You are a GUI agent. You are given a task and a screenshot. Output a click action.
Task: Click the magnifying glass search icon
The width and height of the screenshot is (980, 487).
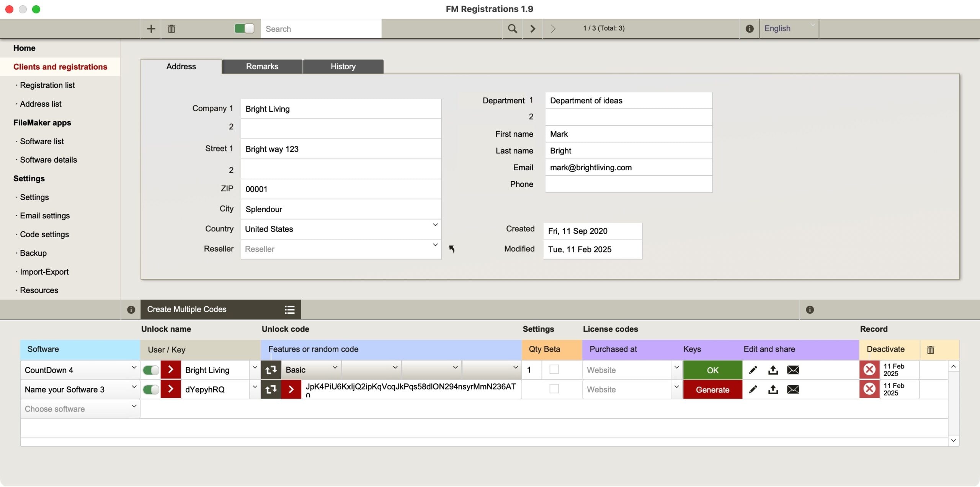coord(512,29)
